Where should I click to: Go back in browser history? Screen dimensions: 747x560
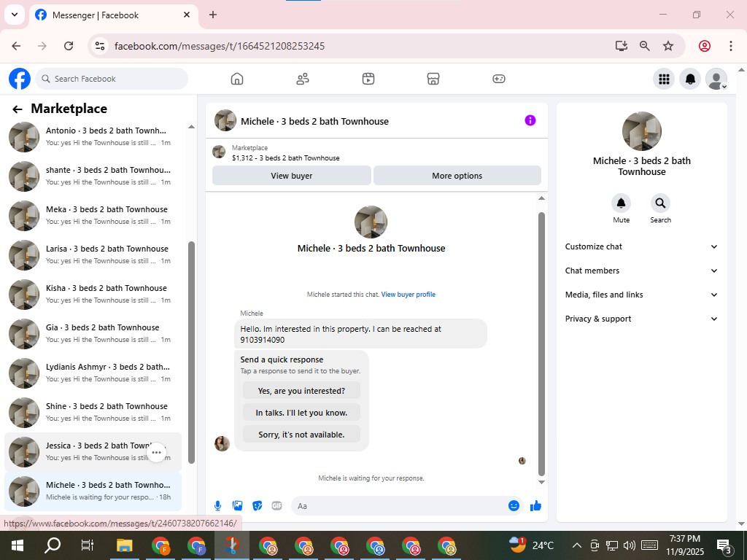click(x=16, y=46)
